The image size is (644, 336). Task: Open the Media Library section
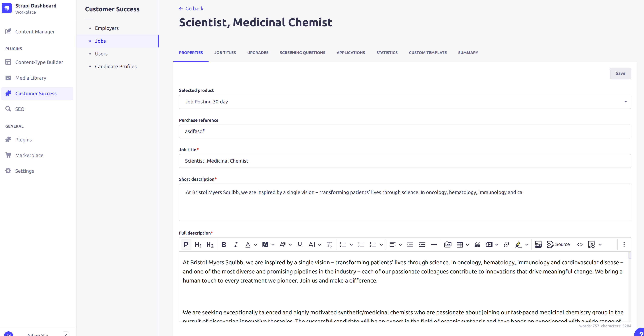click(x=30, y=78)
